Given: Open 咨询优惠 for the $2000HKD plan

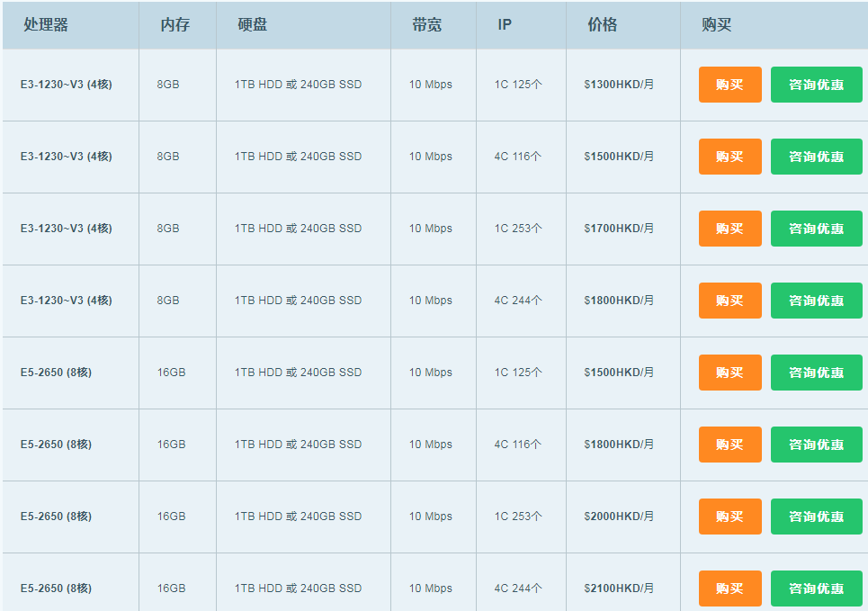Looking at the screenshot, I should pyautogui.click(x=816, y=517).
